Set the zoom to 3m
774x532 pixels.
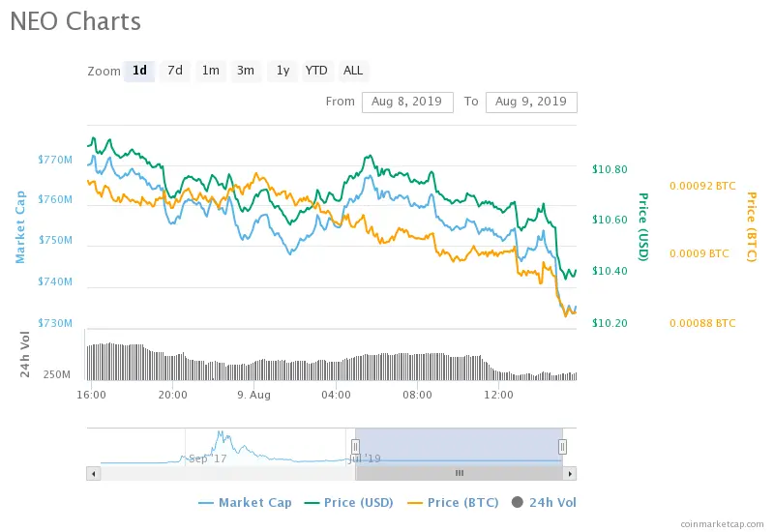point(246,71)
